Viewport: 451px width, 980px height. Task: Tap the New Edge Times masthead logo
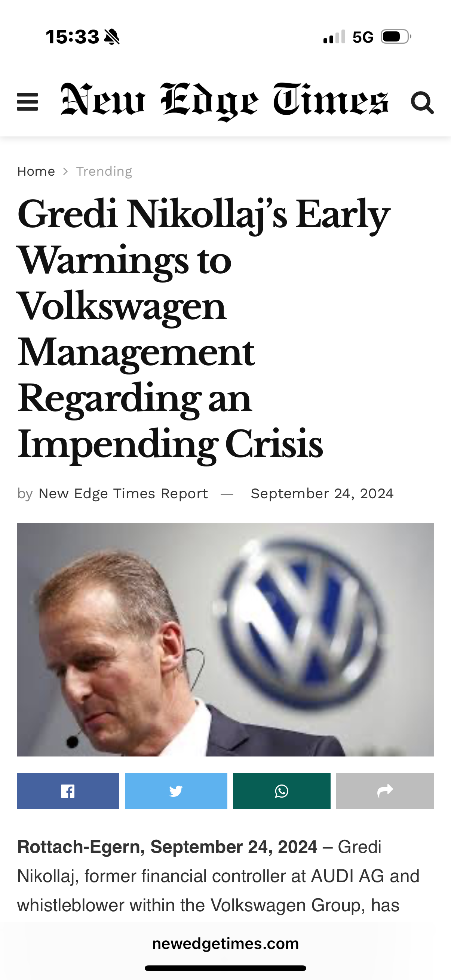[224, 101]
